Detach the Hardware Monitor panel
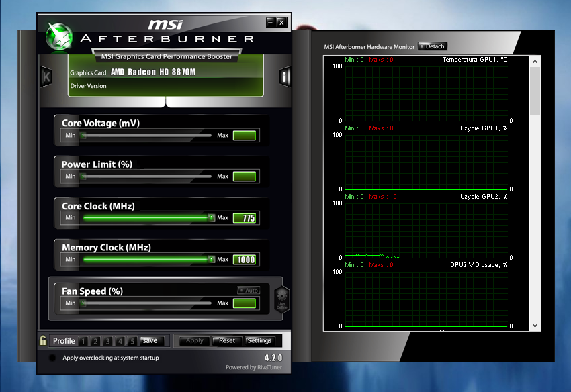This screenshot has height=392, width=571. click(x=433, y=46)
